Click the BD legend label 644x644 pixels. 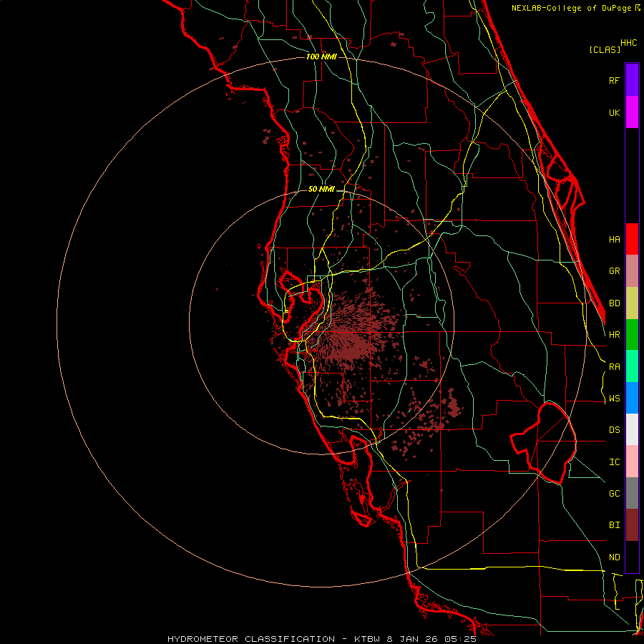pos(614,303)
